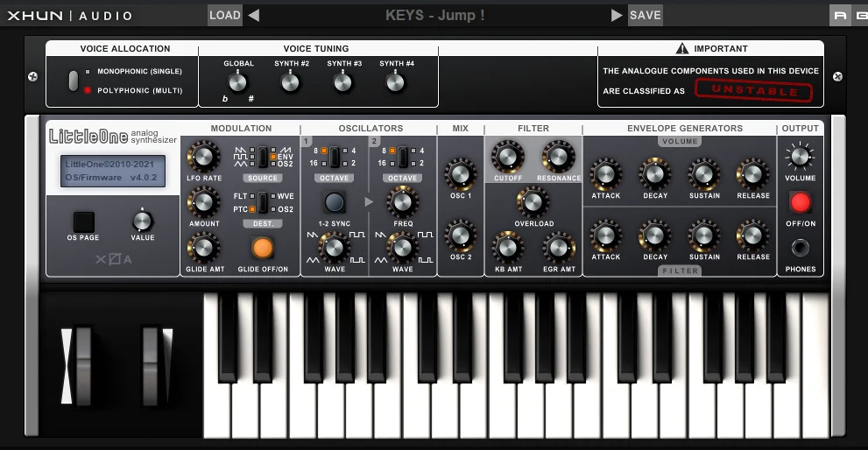Flip oscillator 1 OCTAVE selector switch

[x=335, y=157]
